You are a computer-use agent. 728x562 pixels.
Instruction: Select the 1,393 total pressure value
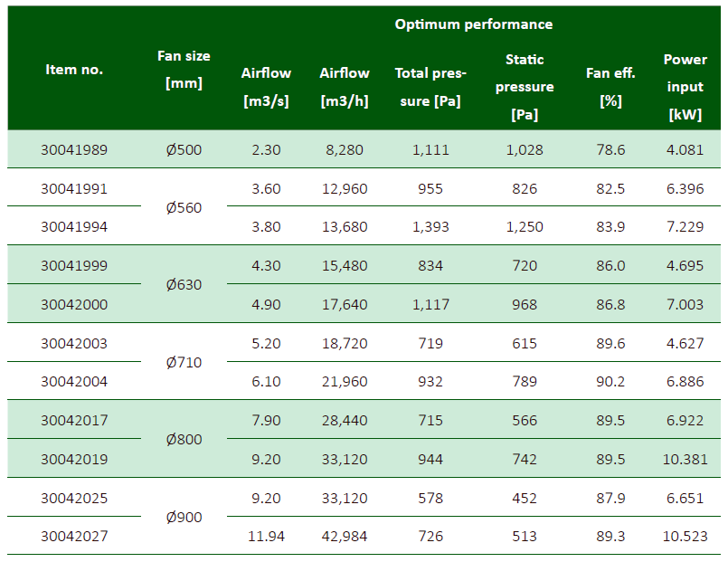(430, 227)
